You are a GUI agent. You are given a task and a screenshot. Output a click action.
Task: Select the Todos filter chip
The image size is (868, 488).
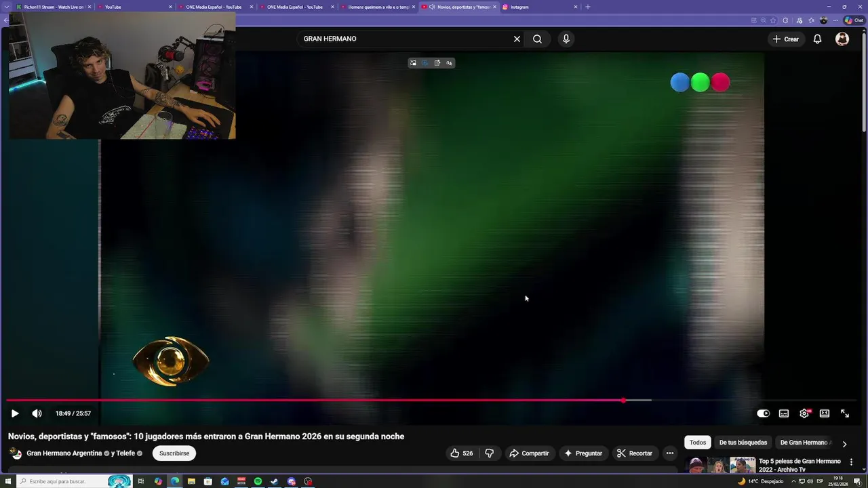[698, 443]
